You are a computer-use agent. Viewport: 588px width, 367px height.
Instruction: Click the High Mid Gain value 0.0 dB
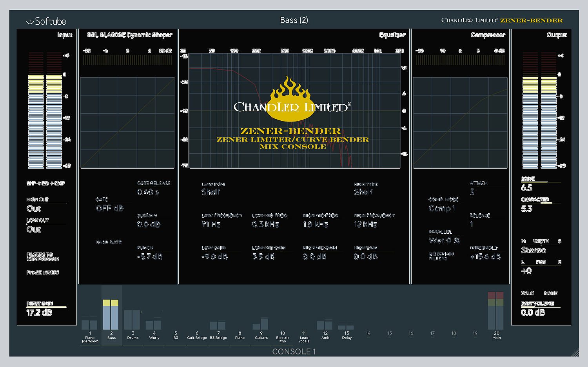click(314, 257)
